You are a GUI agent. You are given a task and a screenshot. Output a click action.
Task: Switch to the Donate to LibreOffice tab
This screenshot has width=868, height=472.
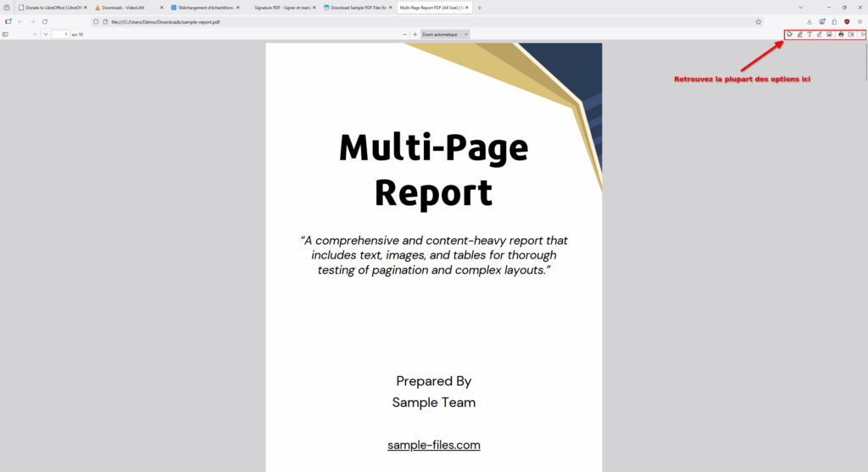tap(51, 8)
